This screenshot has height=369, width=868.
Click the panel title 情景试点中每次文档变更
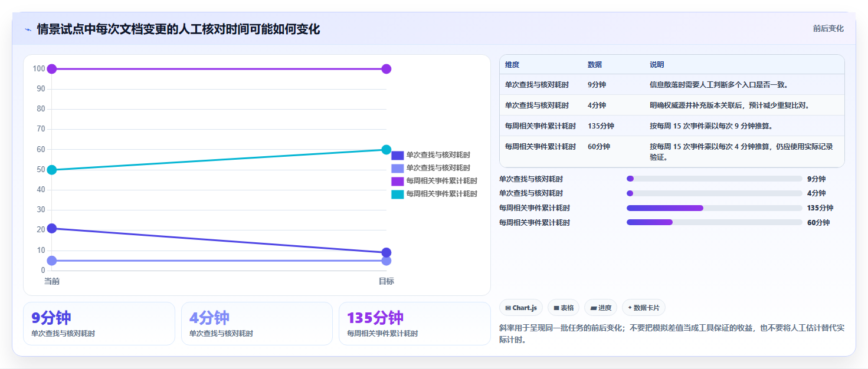pos(178,29)
